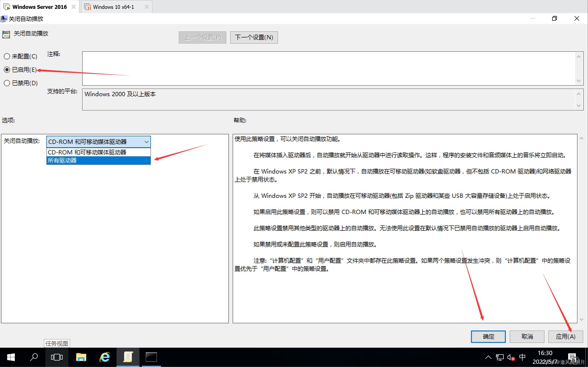Viewport: 588px width, 367px height.
Task: Click the Windows 10 x64-1 tab icon
Action: coord(89,6)
